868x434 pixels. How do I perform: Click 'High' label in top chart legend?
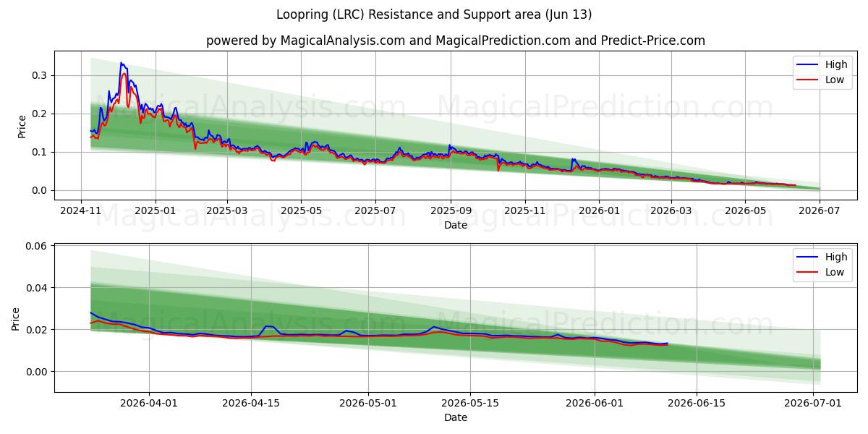(836, 64)
